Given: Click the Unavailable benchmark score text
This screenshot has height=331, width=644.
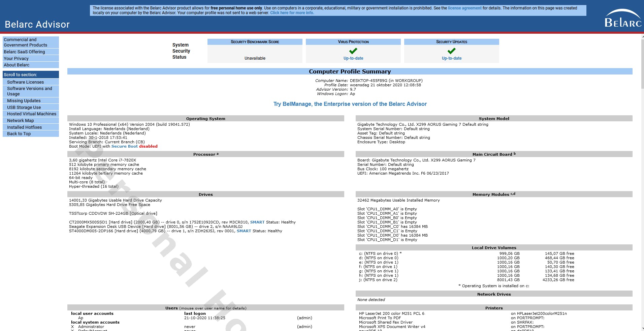Looking at the screenshot, I should [255, 58].
